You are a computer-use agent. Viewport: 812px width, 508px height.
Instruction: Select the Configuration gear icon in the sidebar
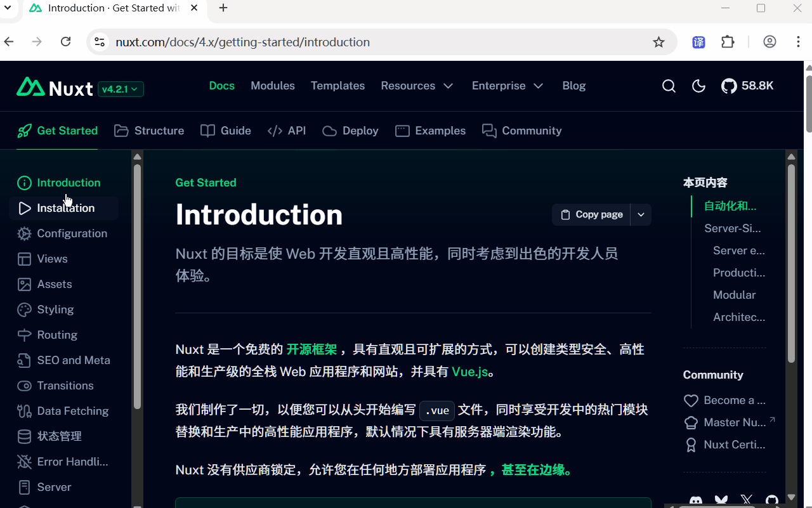(x=23, y=233)
